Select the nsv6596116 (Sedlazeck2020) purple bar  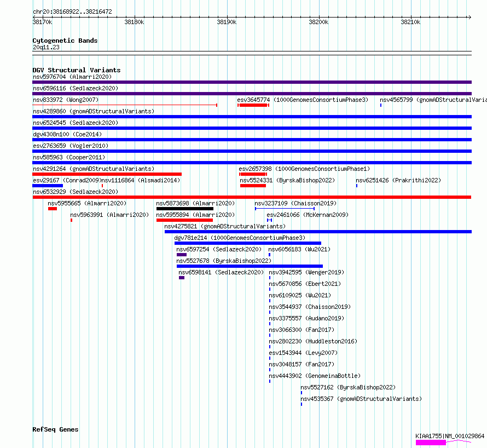pyautogui.click(x=252, y=94)
